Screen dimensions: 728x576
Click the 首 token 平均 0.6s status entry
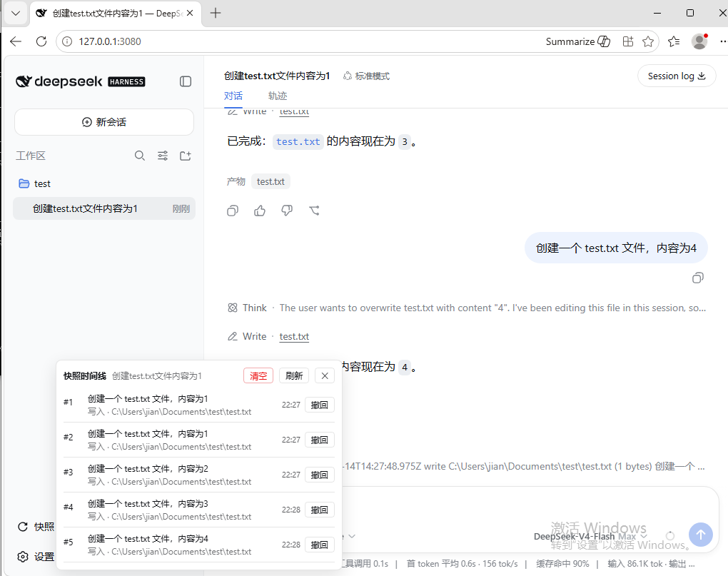click(462, 564)
